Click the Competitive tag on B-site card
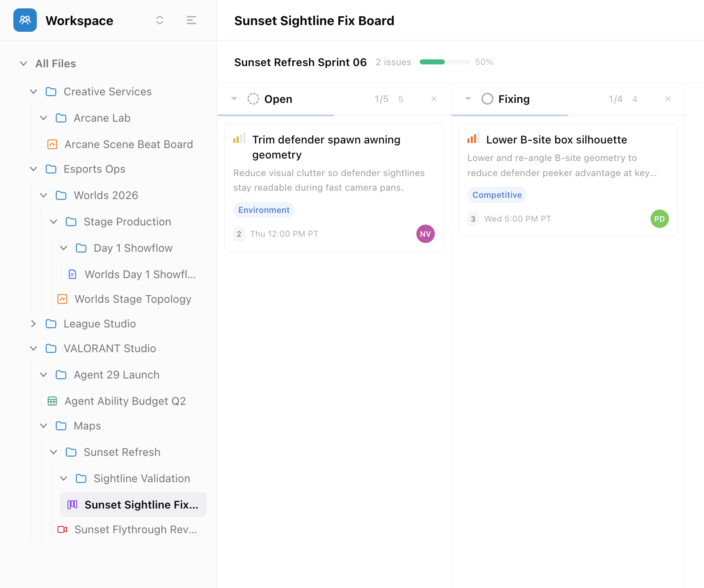The height and width of the screenshot is (588, 704). (x=497, y=195)
